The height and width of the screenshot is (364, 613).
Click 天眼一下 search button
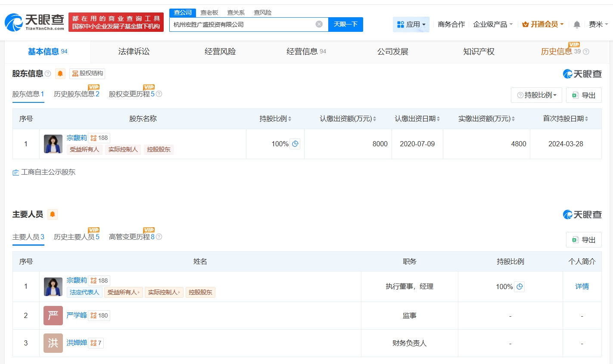click(345, 25)
